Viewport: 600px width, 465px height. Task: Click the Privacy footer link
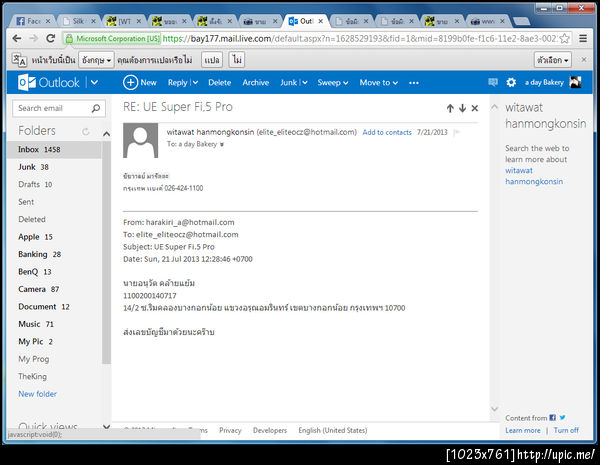click(230, 431)
